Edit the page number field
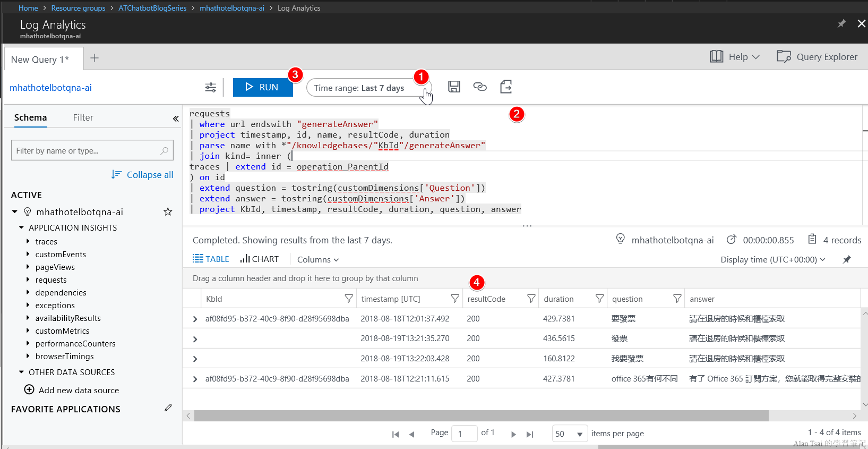Image resolution: width=868 pixels, height=449 pixels. click(464, 434)
